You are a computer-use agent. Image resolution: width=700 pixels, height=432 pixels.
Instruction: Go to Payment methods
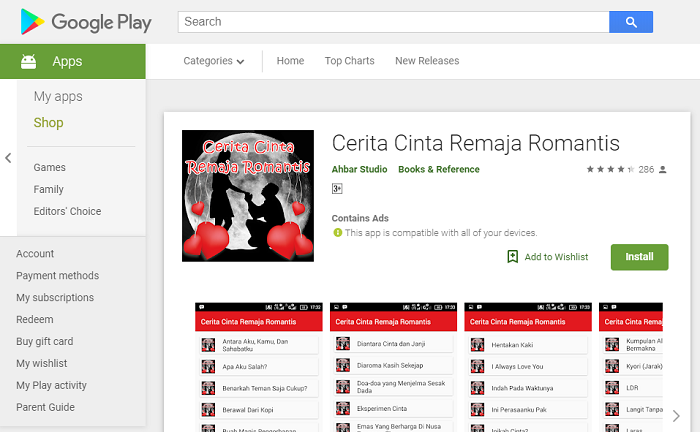58,275
